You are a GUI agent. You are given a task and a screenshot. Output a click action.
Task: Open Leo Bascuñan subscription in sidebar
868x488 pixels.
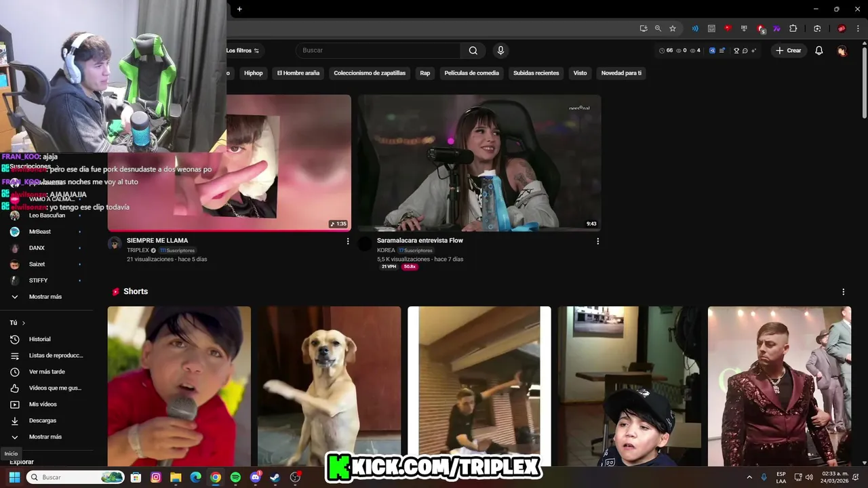[46, 216]
